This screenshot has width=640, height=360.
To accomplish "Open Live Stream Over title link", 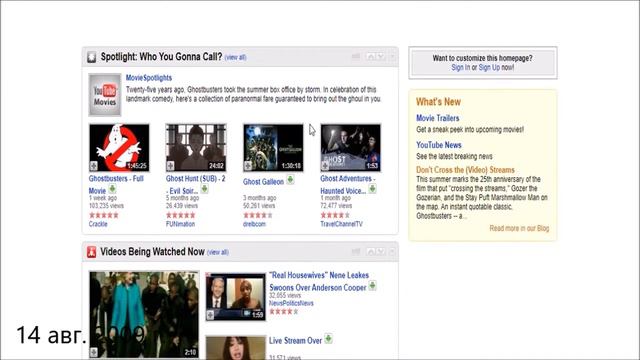I will point(295,340).
